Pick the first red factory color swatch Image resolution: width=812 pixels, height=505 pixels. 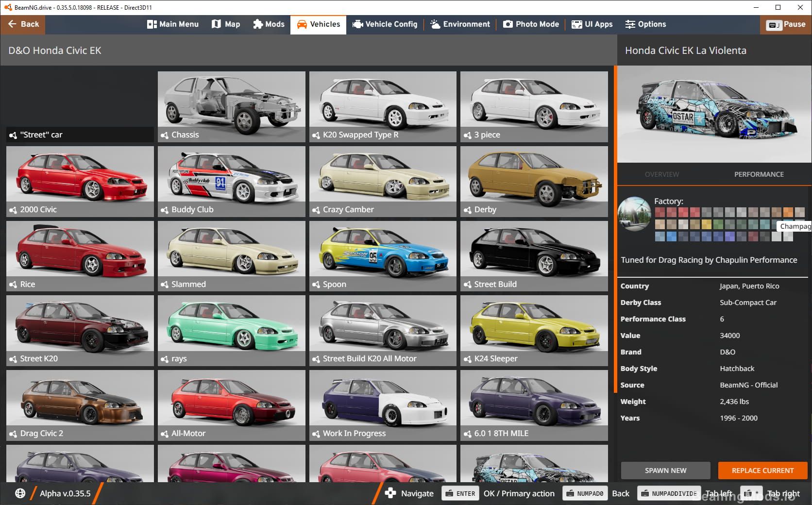coord(660,212)
